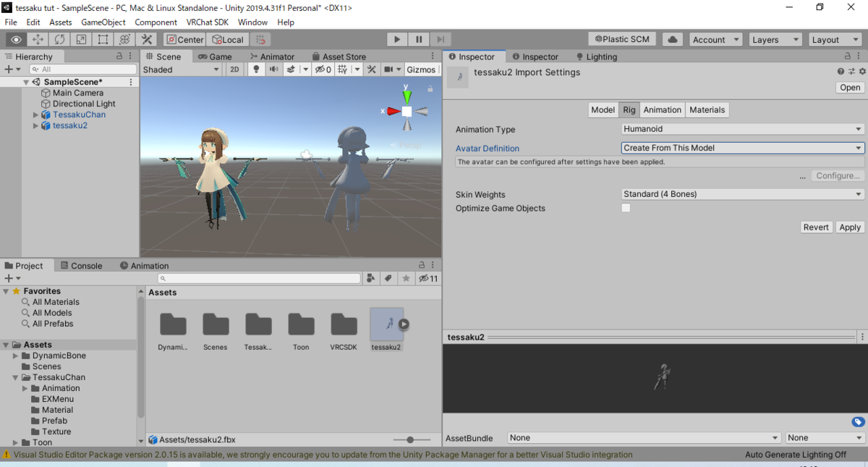Open the Layers dropdown

point(775,40)
